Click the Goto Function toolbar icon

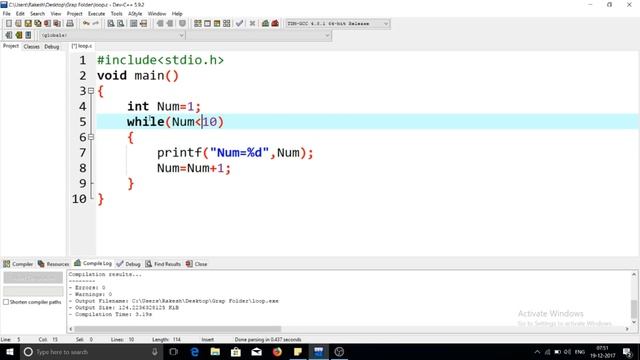point(133,24)
